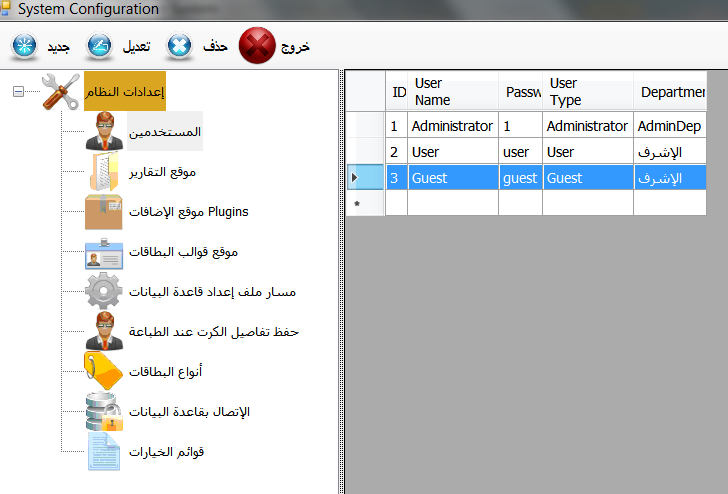
Task: Click the wrench and screwdriver settings icon
Action: (x=60, y=92)
